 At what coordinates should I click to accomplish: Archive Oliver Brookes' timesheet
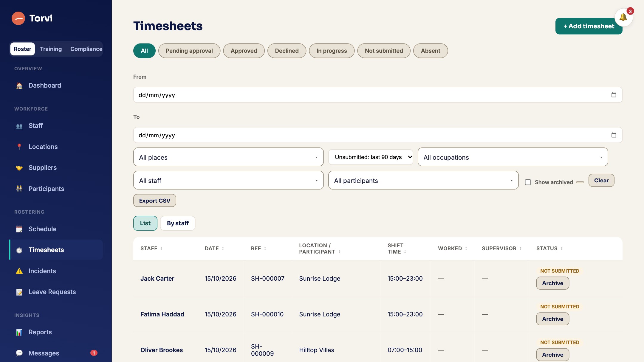(x=552, y=355)
